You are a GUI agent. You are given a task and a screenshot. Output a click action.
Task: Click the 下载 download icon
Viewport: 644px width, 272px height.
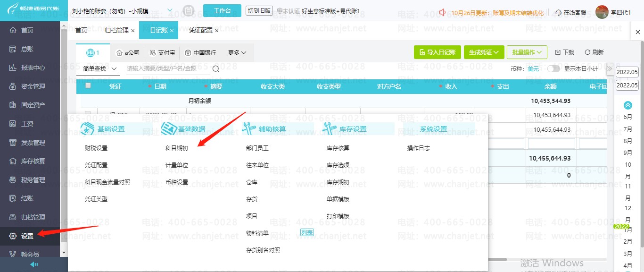point(558,52)
